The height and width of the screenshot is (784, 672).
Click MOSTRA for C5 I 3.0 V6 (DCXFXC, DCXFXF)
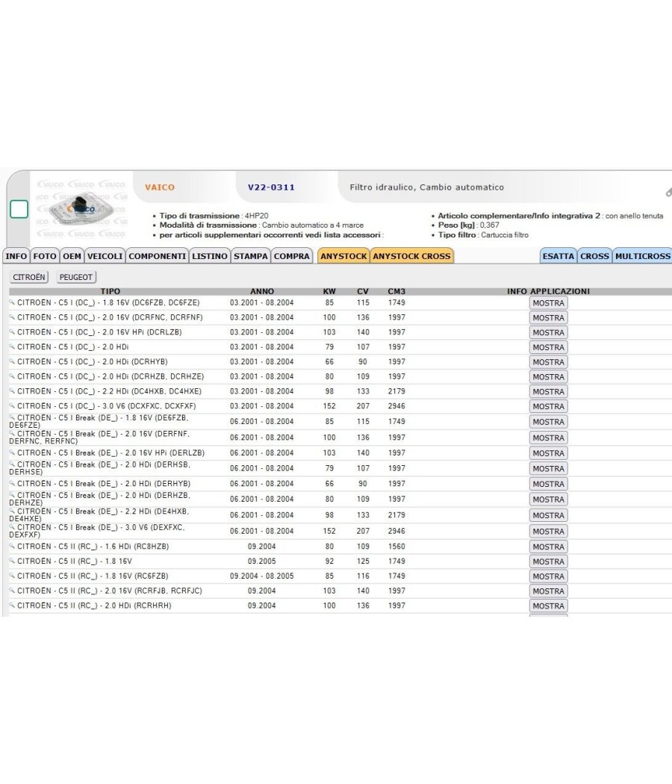pyautogui.click(x=549, y=406)
